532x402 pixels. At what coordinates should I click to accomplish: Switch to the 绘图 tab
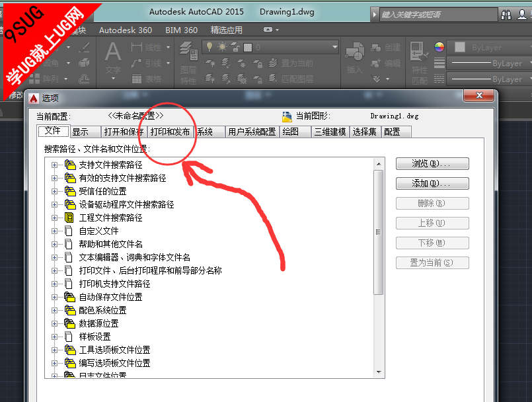tap(295, 132)
